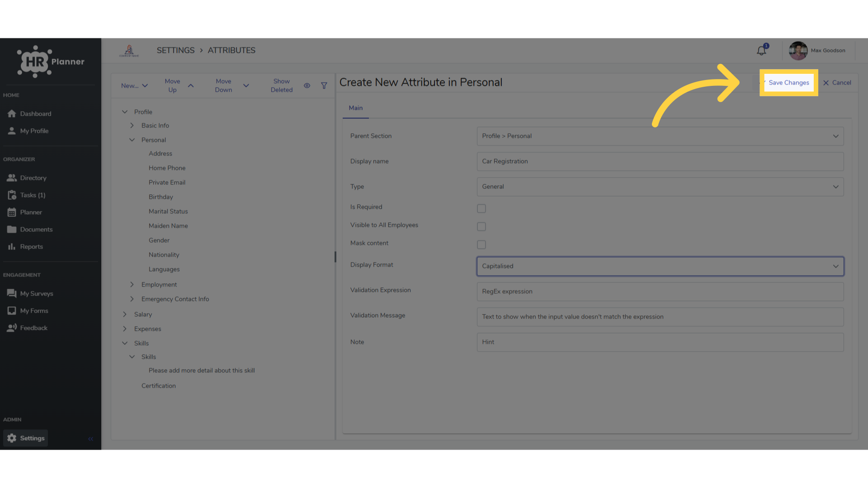This screenshot has height=488, width=868.
Task: Expand the Employment tree node
Action: 132,284
